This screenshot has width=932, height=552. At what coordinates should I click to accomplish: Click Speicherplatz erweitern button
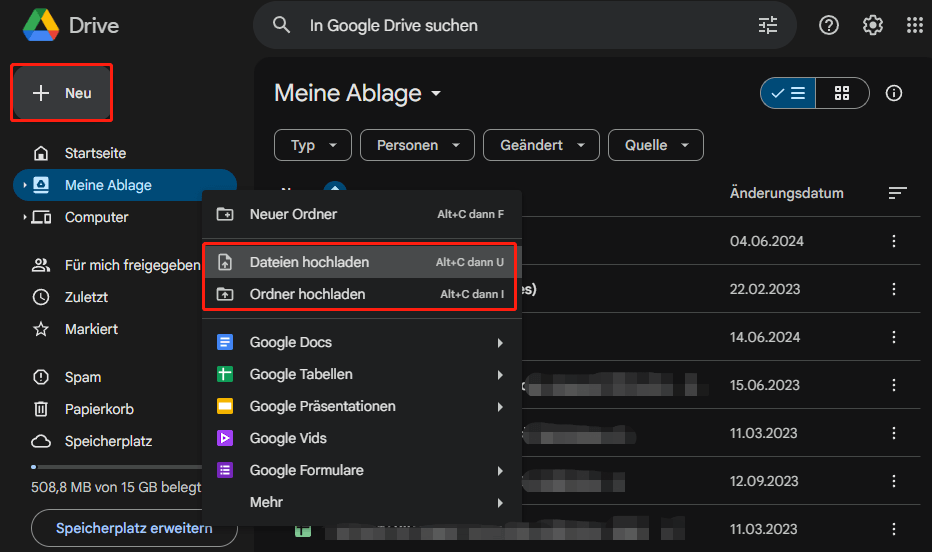[134, 528]
